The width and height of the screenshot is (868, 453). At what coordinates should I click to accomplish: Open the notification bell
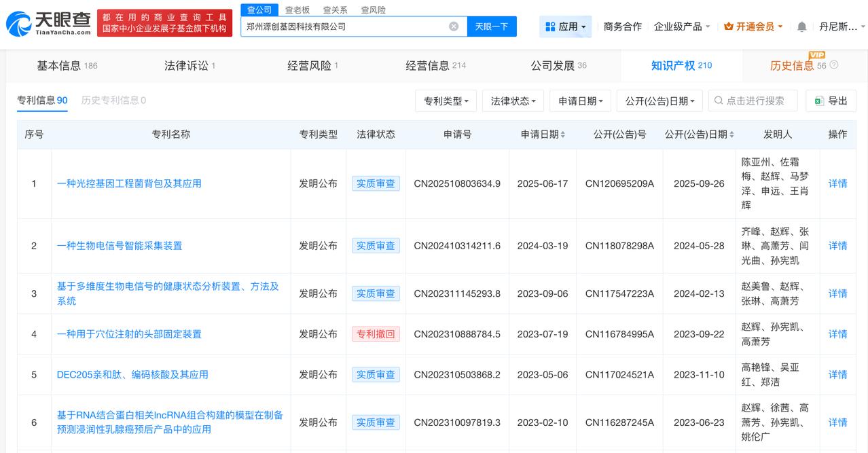[801, 26]
